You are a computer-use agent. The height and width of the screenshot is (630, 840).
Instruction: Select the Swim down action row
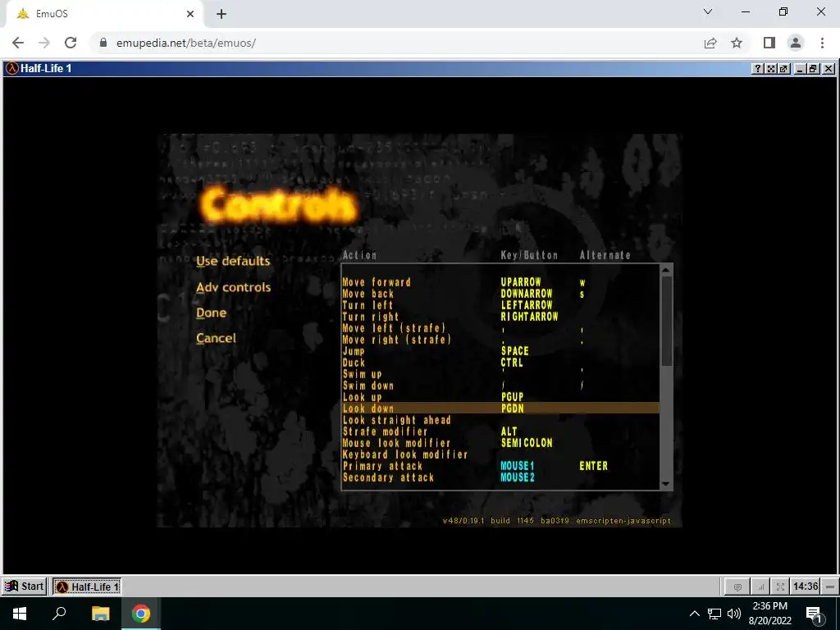tap(500, 386)
